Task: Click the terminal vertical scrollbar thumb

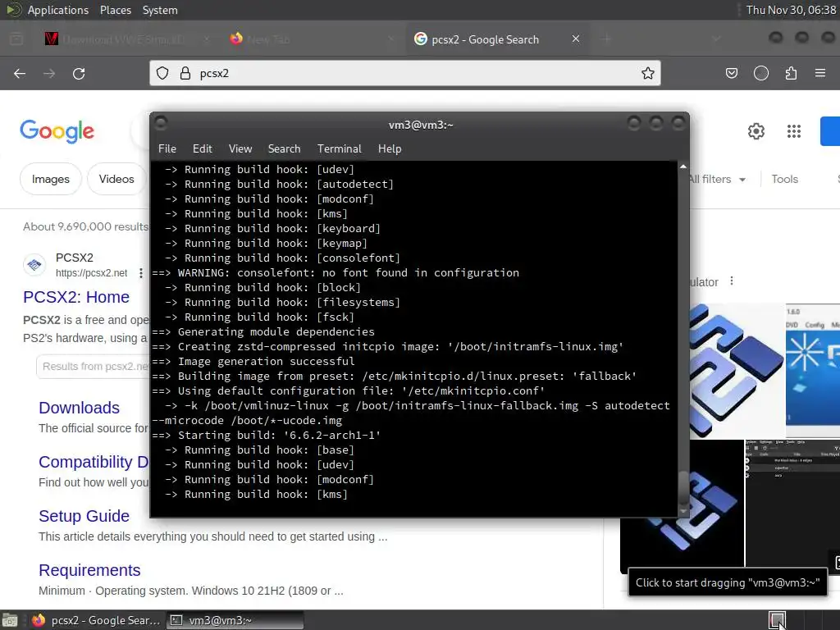Action: point(683,487)
